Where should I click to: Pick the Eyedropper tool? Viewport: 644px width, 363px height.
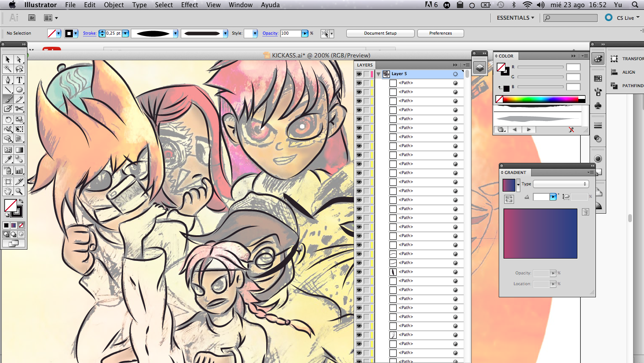(x=8, y=159)
